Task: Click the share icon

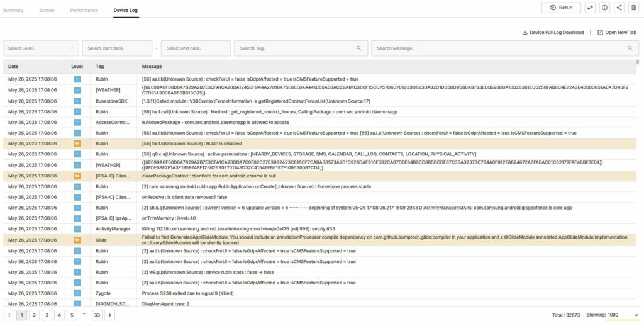Action: [x=619, y=8]
